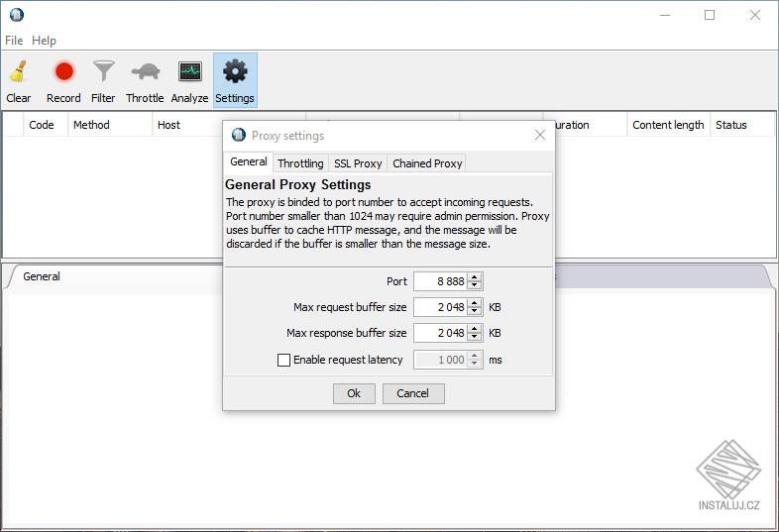The width and height of the screenshot is (779, 532).
Task: Open the Help menu
Action: [44, 41]
